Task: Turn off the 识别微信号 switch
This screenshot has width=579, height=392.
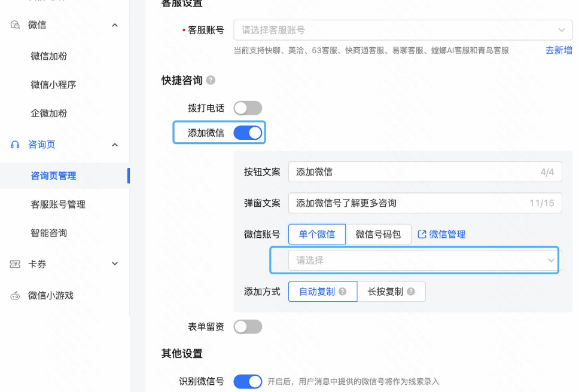Action: [x=248, y=381]
